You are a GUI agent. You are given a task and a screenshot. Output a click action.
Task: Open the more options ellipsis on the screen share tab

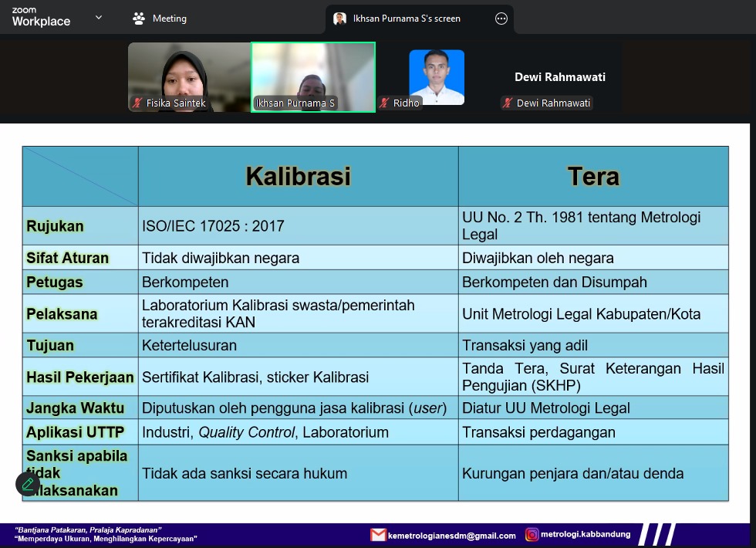pyautogui.click(x=501, y=19)
